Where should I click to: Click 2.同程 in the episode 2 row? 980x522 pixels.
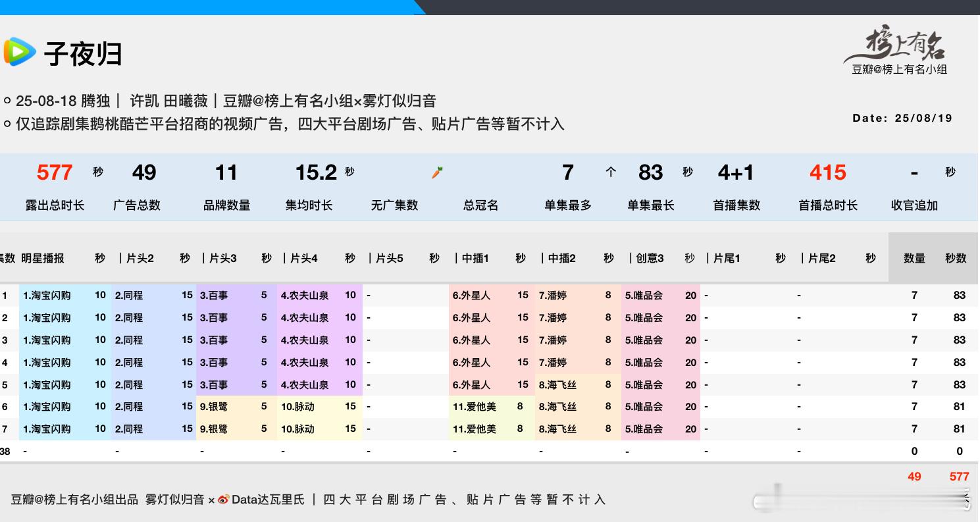coord(129,318)
